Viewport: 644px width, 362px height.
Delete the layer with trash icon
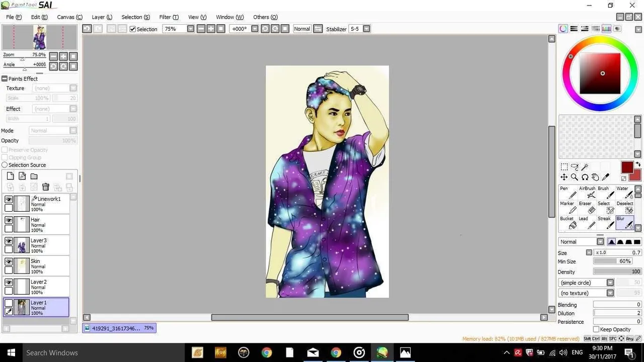[x=46, y=187]
